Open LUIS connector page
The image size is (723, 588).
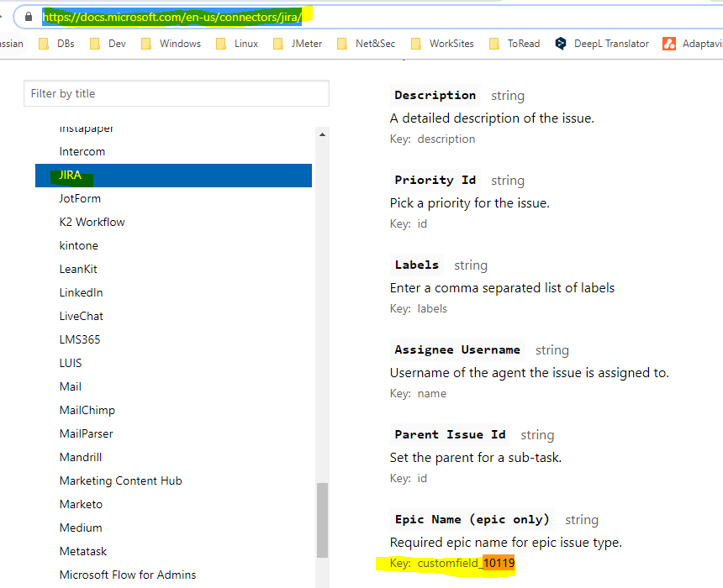tap(71, 363)
